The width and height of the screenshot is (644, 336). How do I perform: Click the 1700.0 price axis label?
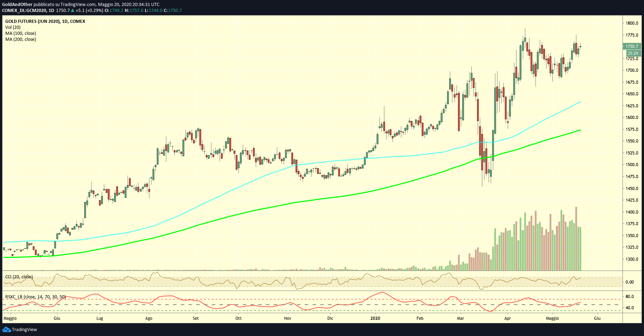click(632, 70)
